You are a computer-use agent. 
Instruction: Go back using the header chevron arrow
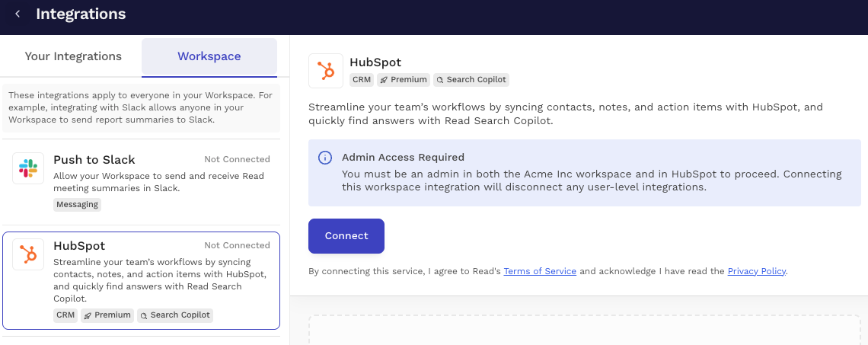(x=18, y=14)
